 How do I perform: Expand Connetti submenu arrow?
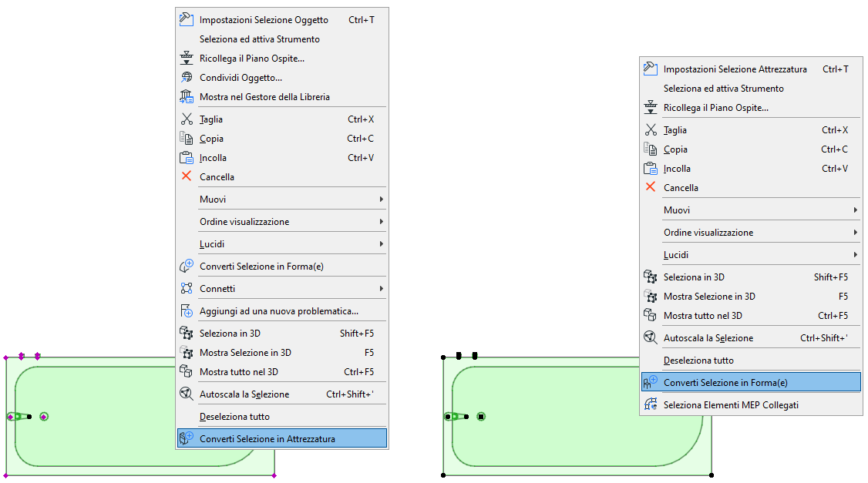pos(382,288)
